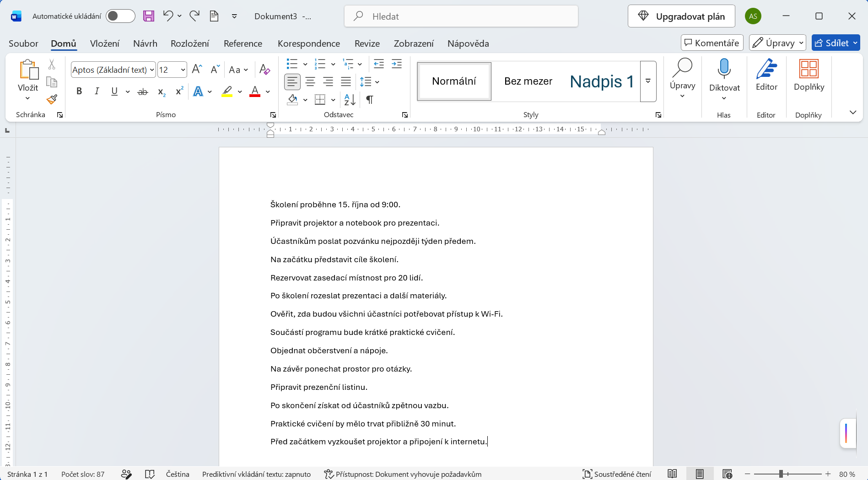Apply yellow text highlight color
The image size is (868, 480).
point(227,92)
